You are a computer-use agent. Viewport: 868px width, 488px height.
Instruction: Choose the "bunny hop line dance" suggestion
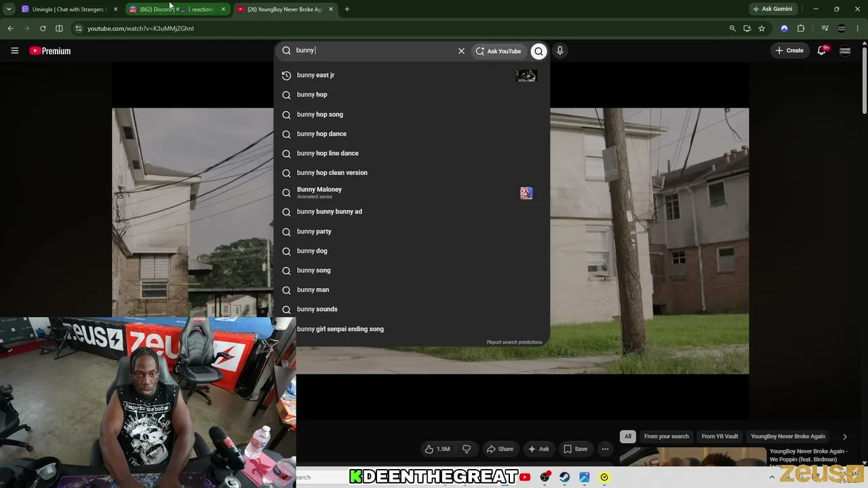412,153
